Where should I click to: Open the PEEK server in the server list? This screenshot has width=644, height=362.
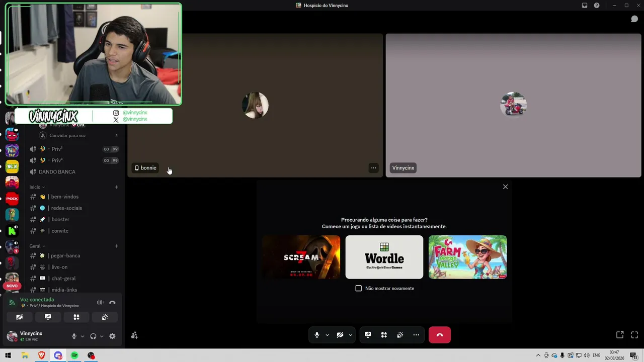12,199
